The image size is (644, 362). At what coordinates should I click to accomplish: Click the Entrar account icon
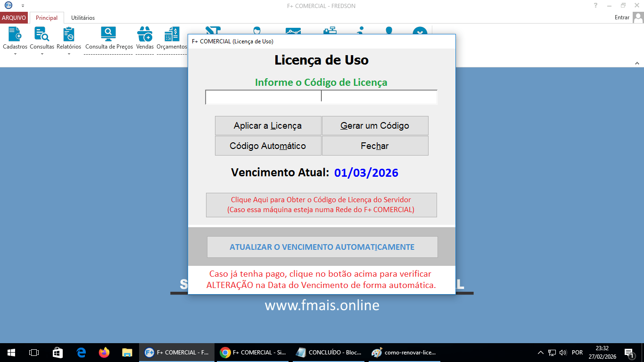point(639,17)
